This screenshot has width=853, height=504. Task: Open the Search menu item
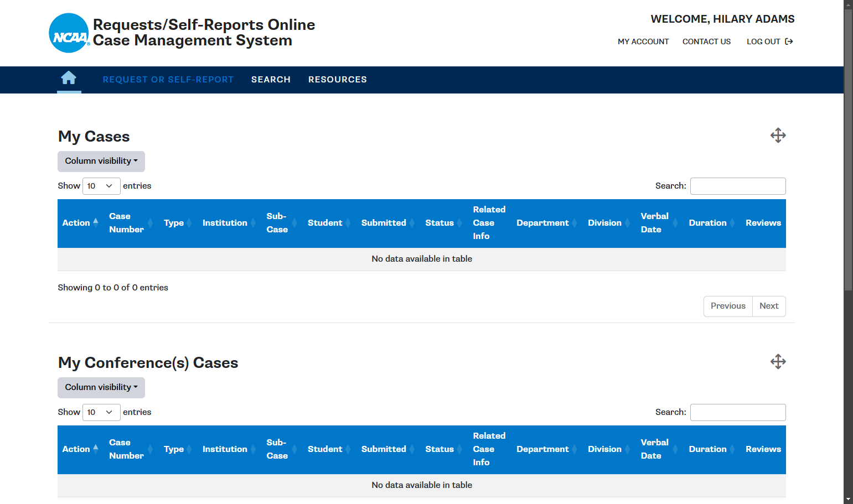click(x=271, y=80)
